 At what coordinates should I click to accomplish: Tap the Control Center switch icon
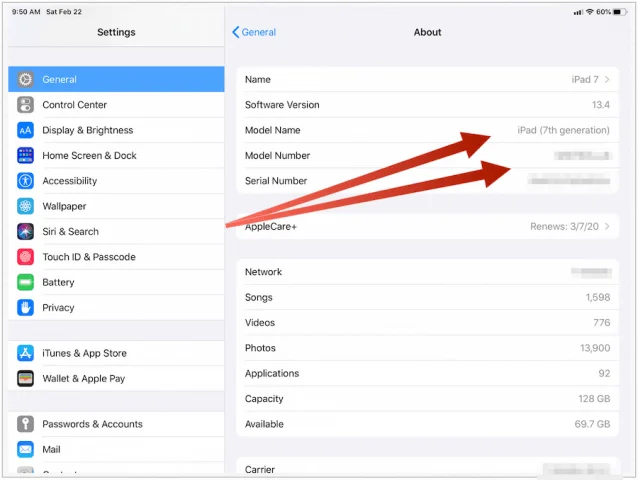[25, 105]
